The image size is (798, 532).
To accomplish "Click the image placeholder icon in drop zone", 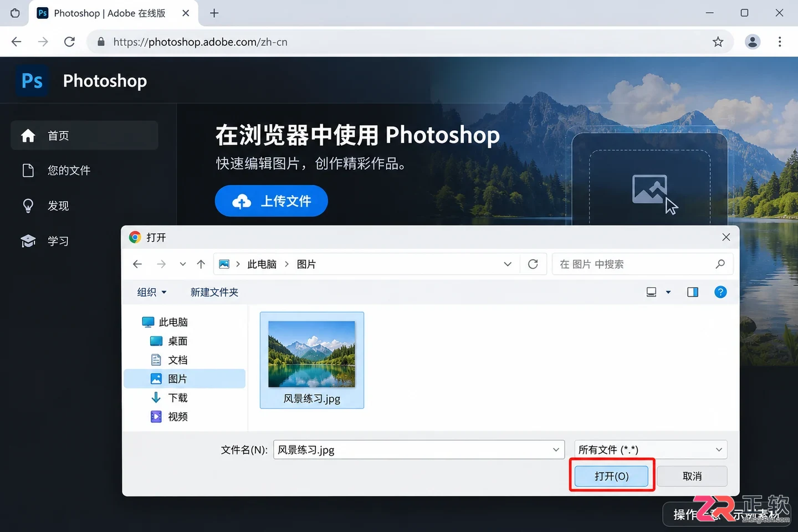I will click(649, 189).
